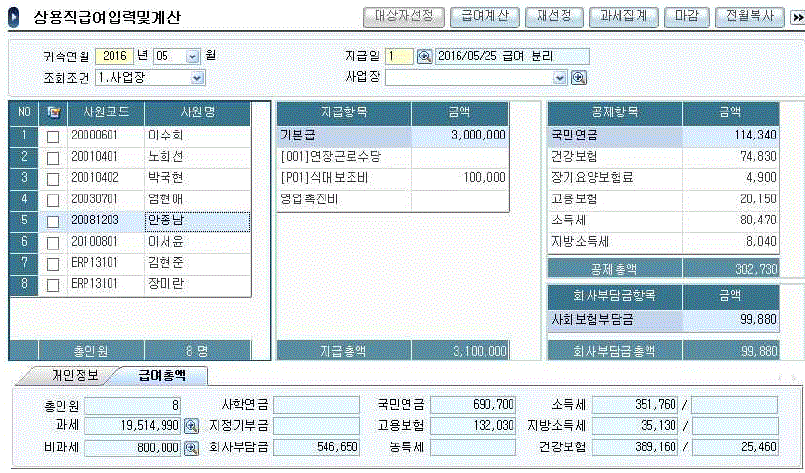The width and height of the screenshot is (805, 473).
Task: Open the month dropdown showing 05
Action: click(x=193, y=56)
